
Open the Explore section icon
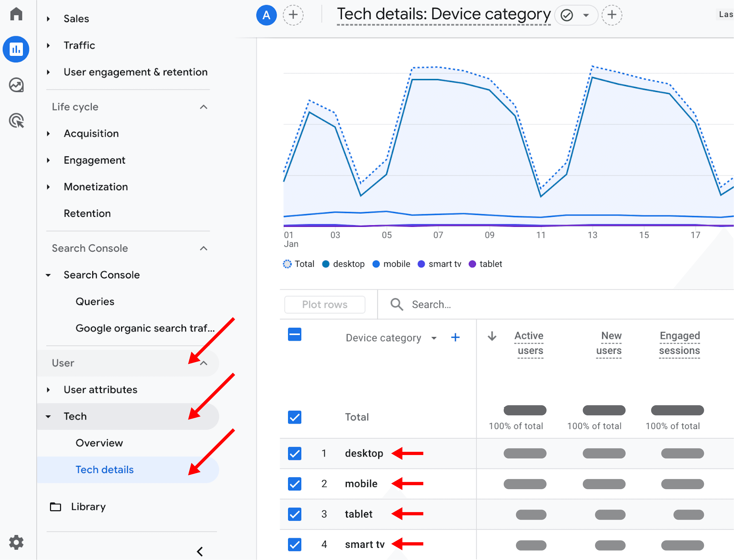(x=16, y=85)
